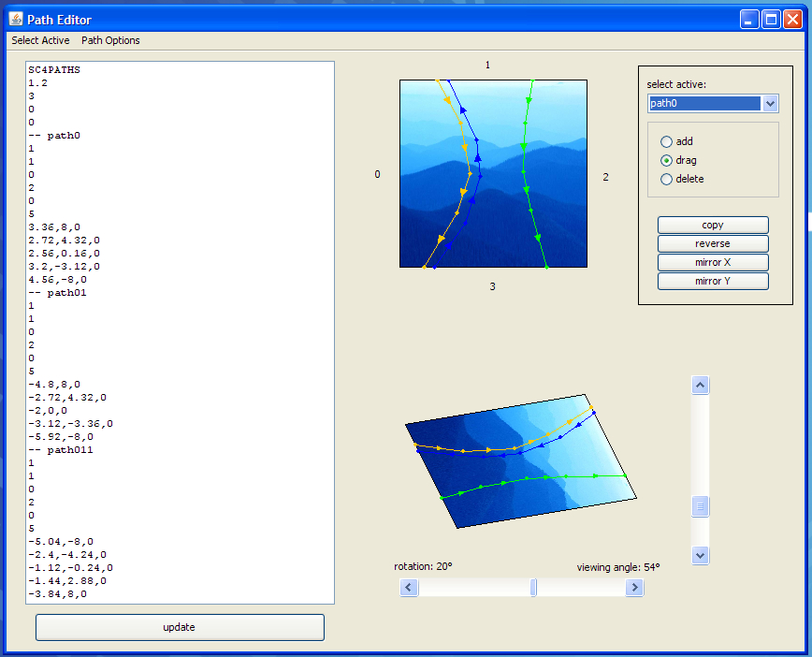Click the mirror X button

713,263
